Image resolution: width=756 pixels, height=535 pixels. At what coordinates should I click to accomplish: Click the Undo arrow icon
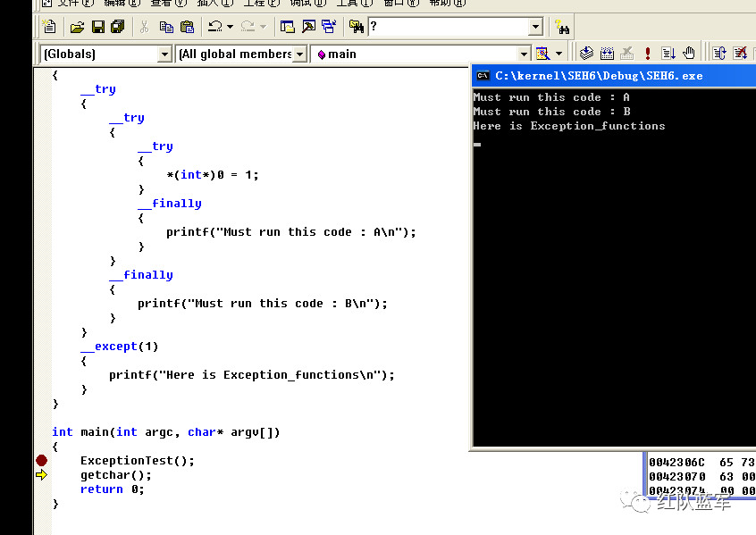(x=215, y=27)
